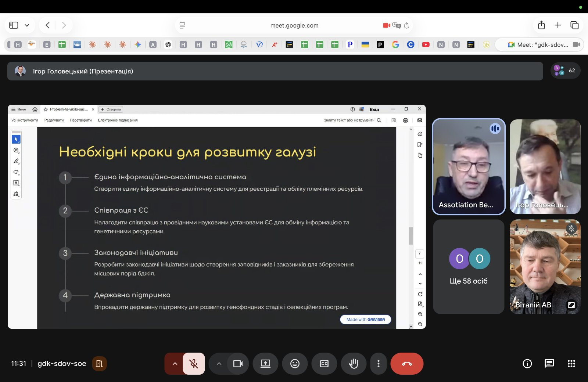Open the meeting chat panel
The image size is (588, 382).
point(549,364)
